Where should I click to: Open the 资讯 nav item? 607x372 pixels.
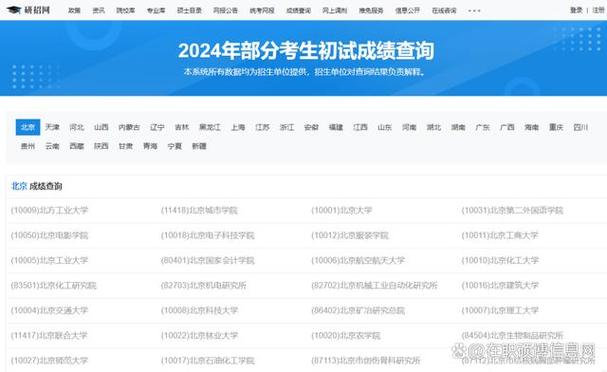click(99, 10)
